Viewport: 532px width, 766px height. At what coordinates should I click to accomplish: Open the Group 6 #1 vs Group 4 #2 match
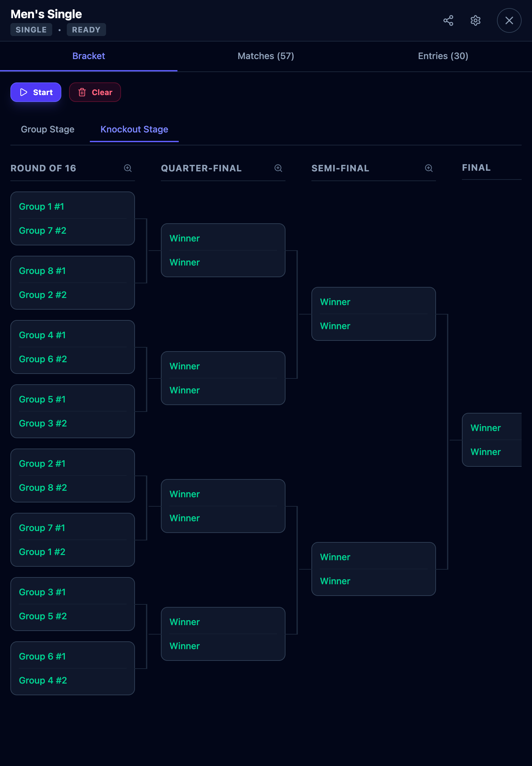72,668
